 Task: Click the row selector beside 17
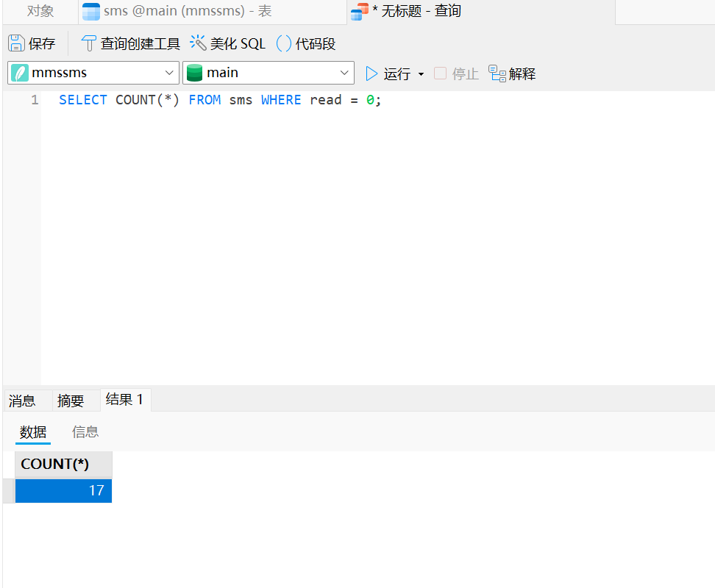pyautogui.click(x=9, y=490)
